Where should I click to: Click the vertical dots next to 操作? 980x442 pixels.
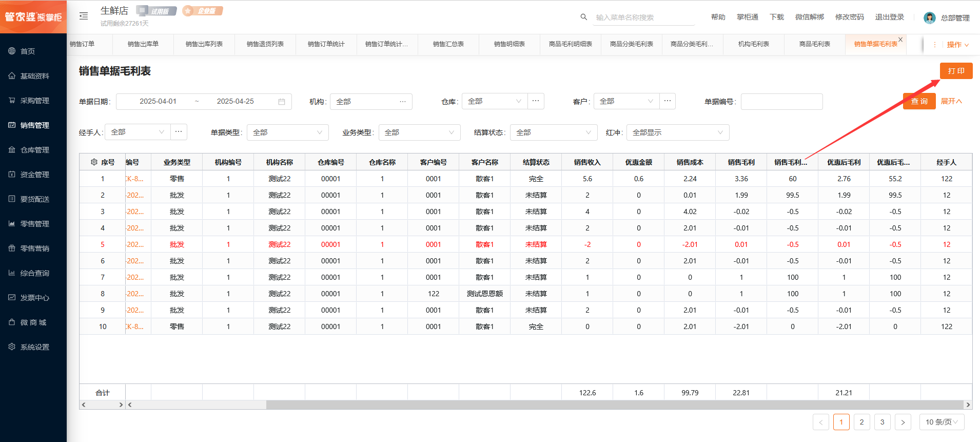coord(935,45)
